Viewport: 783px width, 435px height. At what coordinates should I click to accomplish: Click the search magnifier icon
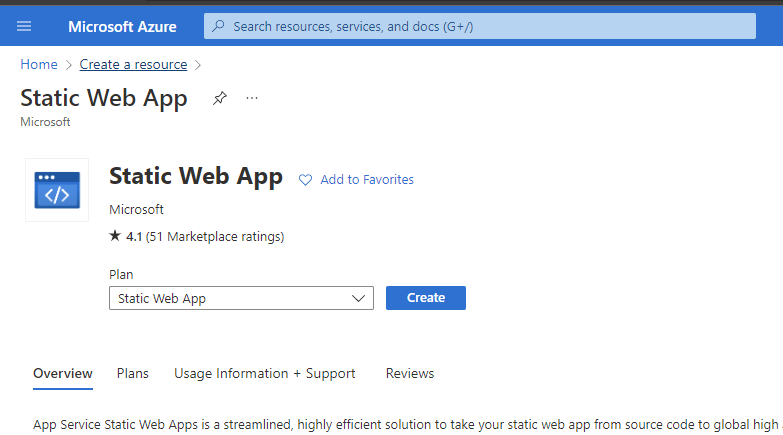click(218, 26)
